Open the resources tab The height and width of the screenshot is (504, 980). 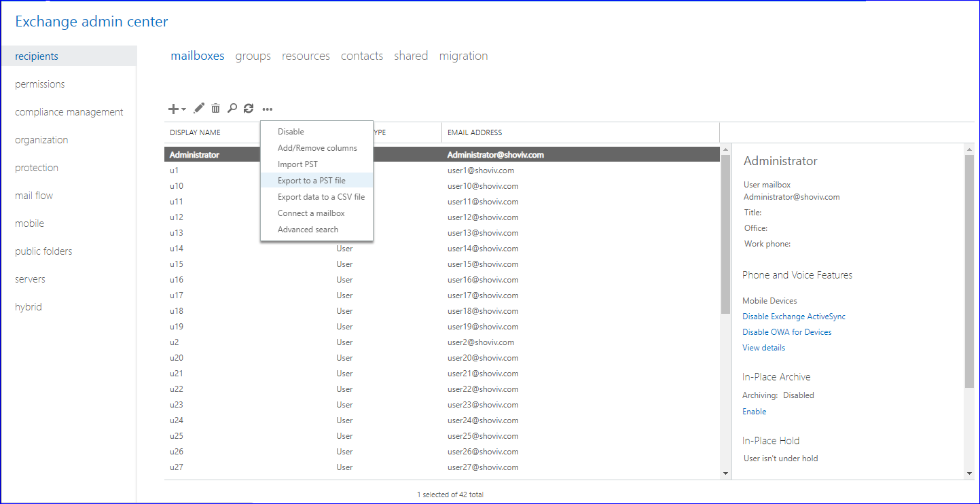point(306,56)
